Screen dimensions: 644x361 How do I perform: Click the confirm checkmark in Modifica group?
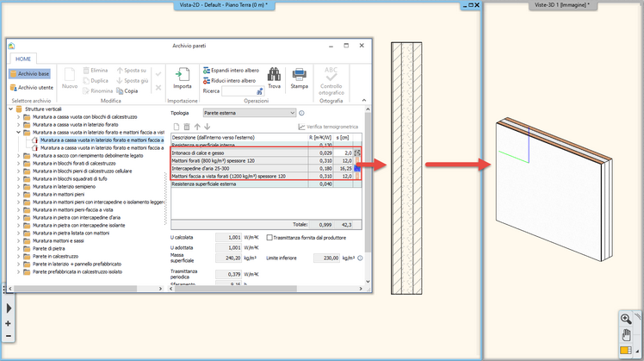(x=158, y=74)
